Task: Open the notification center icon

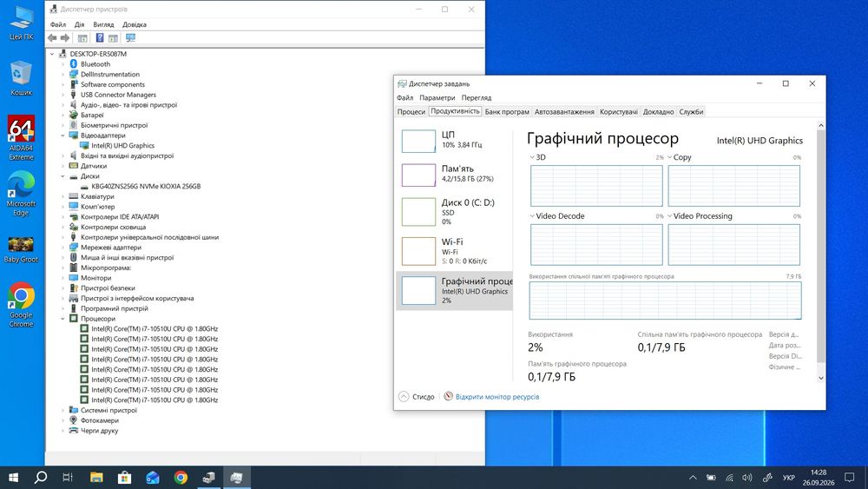Action: (849, 478)
